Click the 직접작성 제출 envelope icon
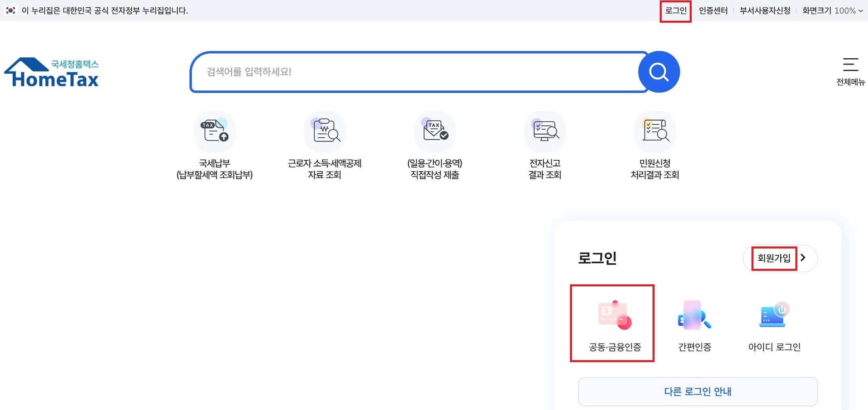868x410 pixels. point(435,132)
